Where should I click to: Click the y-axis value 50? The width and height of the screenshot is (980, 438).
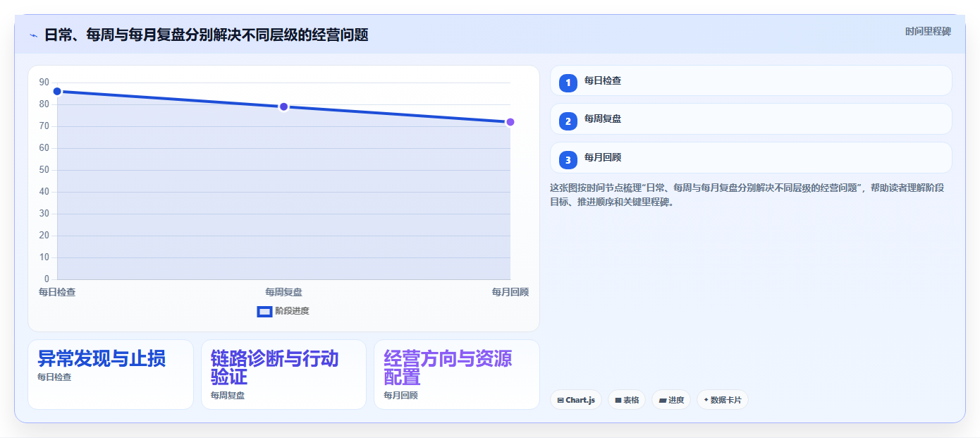pos(44,170)
